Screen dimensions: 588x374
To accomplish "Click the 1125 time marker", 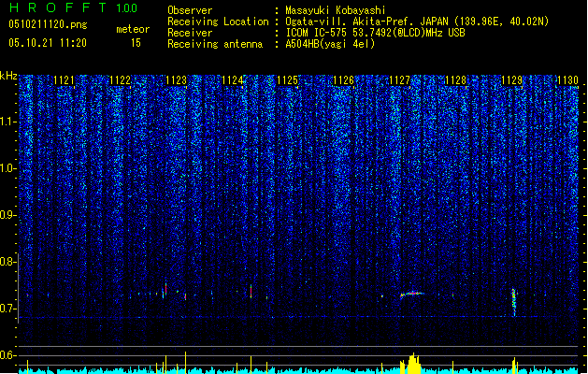I will point(288,80).
